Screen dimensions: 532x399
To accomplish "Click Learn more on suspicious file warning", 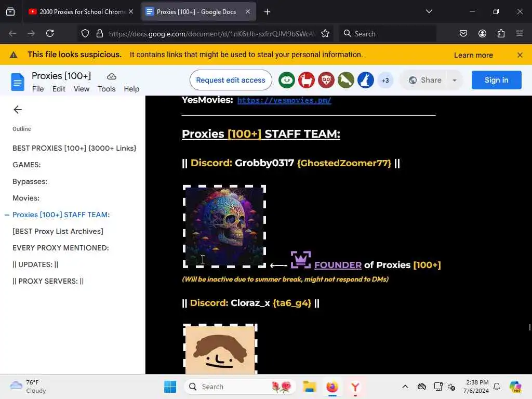I will [473, 55].
